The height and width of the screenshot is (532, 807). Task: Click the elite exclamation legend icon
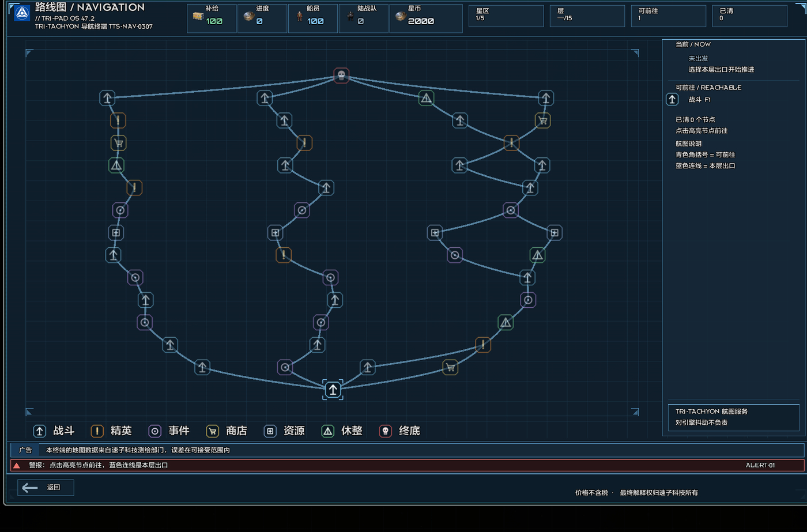tap(97, 431)
